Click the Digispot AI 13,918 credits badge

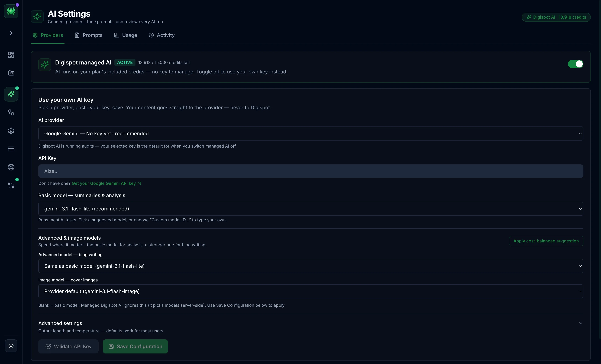point(556,17)
